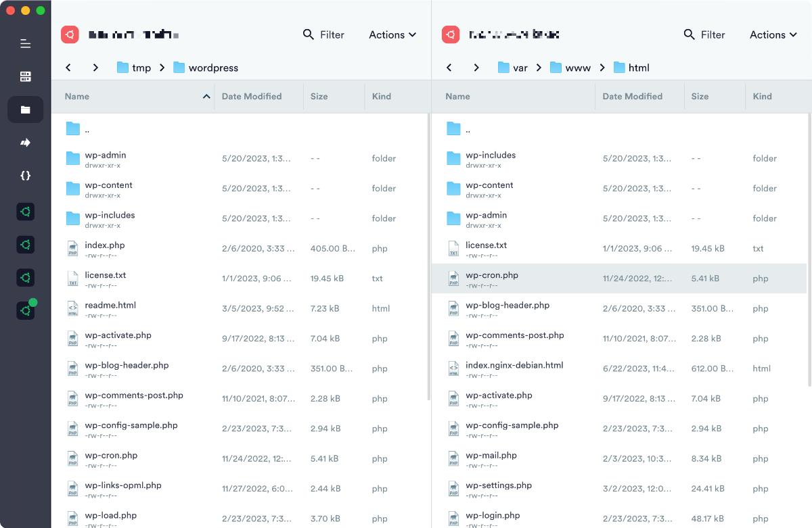Image resolution: width=812 pixels, height=528 pixels.
Task: Click the Filter search in left pane
Action: tap(323, 34)
